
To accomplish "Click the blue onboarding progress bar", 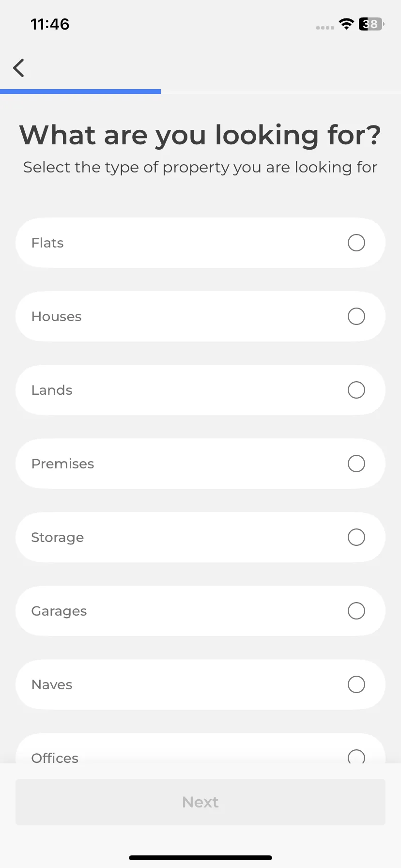I will [x=80, y=92].
